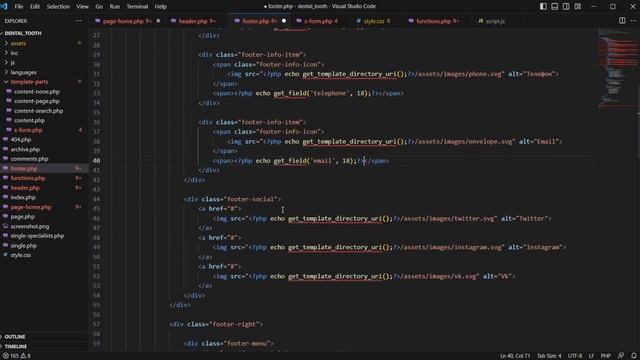Open index.php in explorer
The width and height of the screenshot is (640, 360).
tap(44, 198)
